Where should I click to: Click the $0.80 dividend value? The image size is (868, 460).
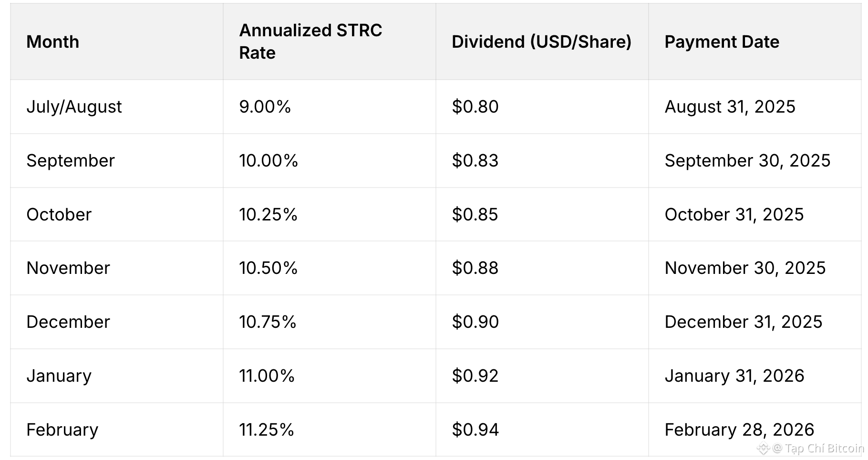coord(475,106)
